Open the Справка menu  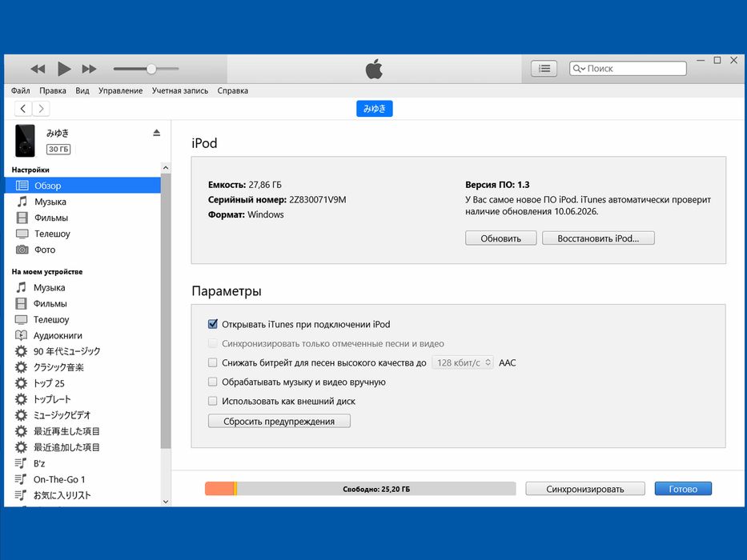pos(232,90)
